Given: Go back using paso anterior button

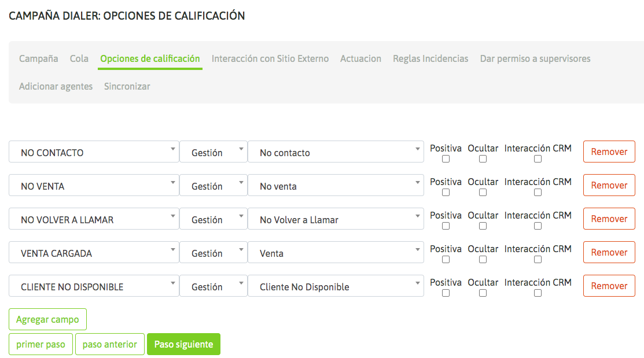Looking at the screenshot, I should click(x=110, y=344).
